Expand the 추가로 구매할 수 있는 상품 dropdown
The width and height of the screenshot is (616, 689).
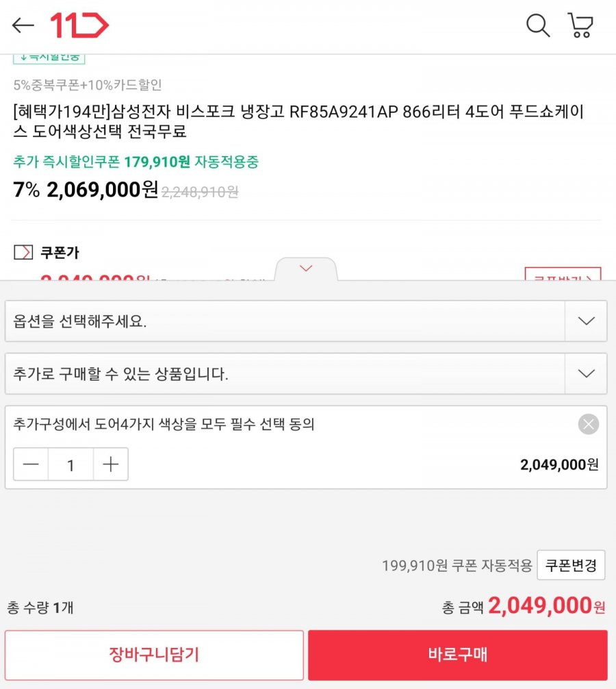306,373
